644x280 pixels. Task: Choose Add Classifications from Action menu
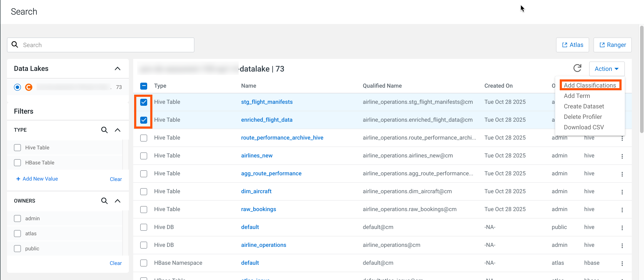pos(590,85)
